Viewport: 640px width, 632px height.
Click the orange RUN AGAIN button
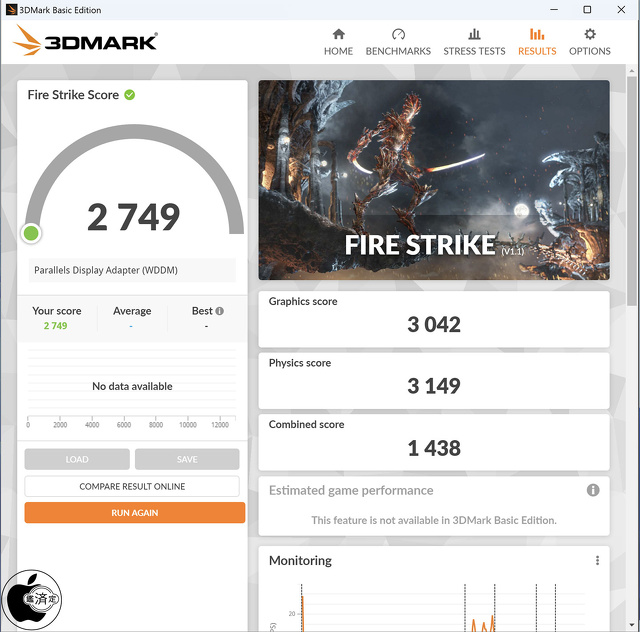(135, 513)
